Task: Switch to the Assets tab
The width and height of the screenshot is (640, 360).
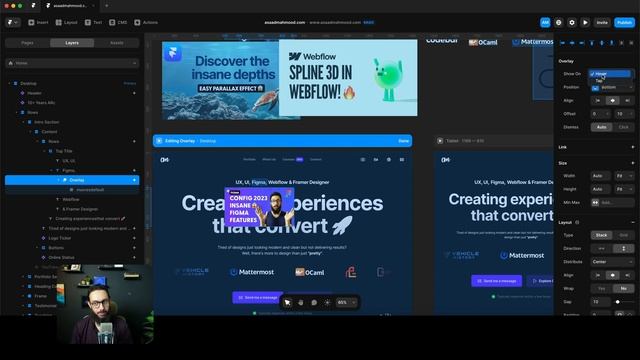Action: [x=117, y=42]
